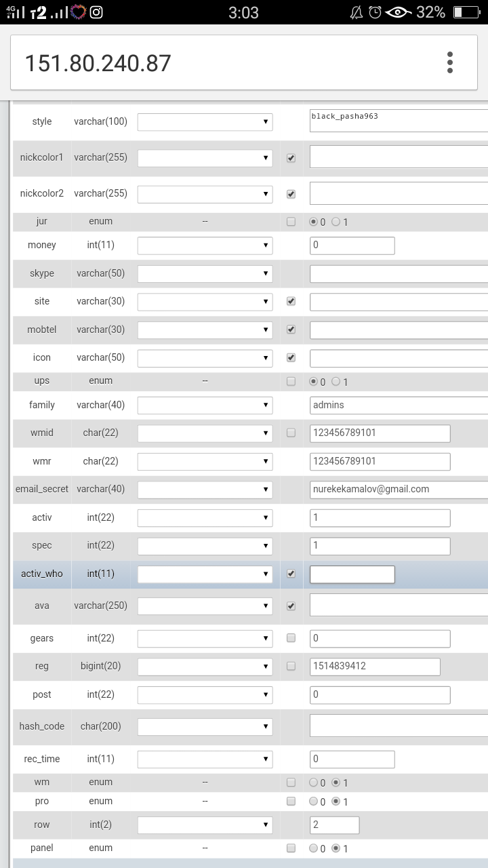Uncheck the activ_who null checkbox
Image resolution: width=488 pixels, height=868 pixels.
[291, 574]
